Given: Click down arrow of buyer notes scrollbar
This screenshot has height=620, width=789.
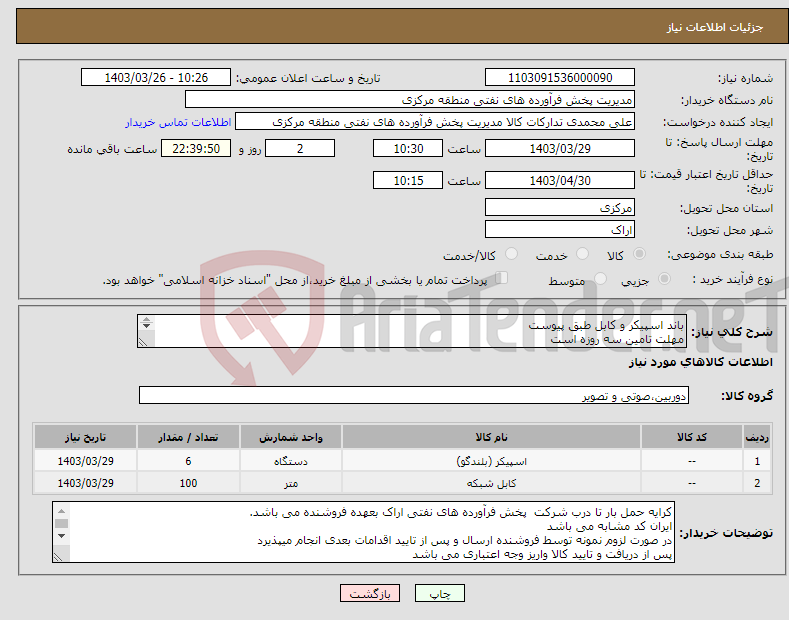Looking at the screenshot, I should tap(61, 535).
